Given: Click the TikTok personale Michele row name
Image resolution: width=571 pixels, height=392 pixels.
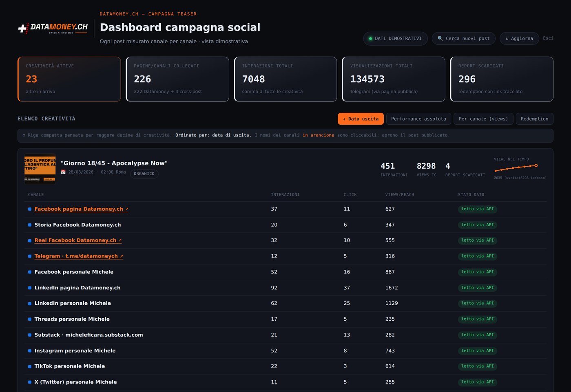Looking at the screenshot, I should (70, 367).
